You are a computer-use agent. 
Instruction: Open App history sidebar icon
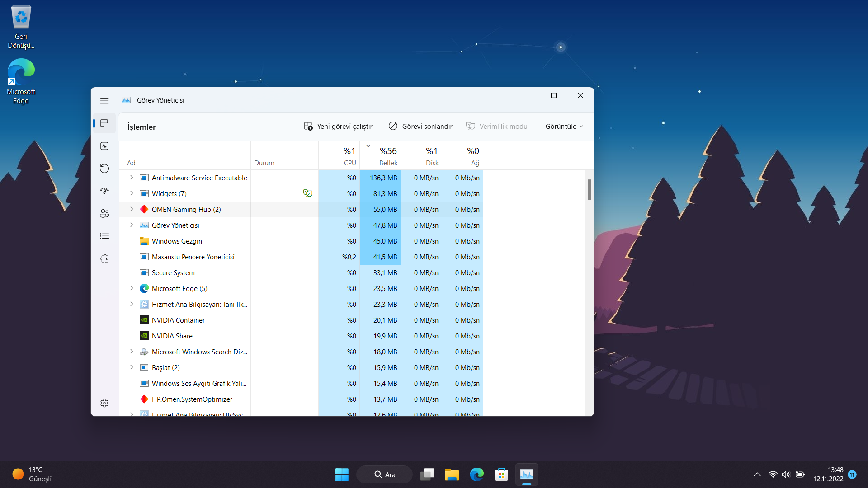coord(104,169)
